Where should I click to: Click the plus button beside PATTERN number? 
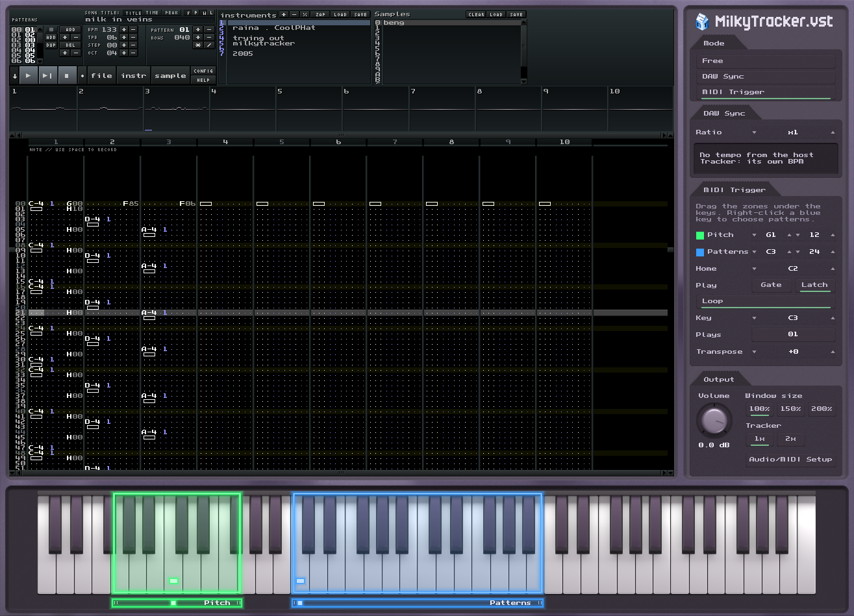coord(198,29)
